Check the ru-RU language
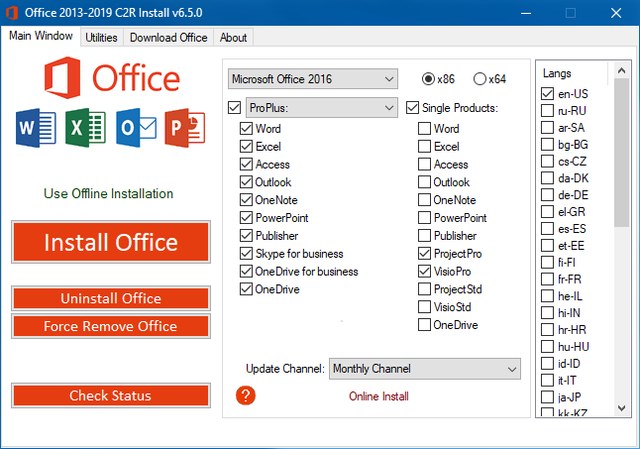The image size is (640, 449). [x=547, y=110]
